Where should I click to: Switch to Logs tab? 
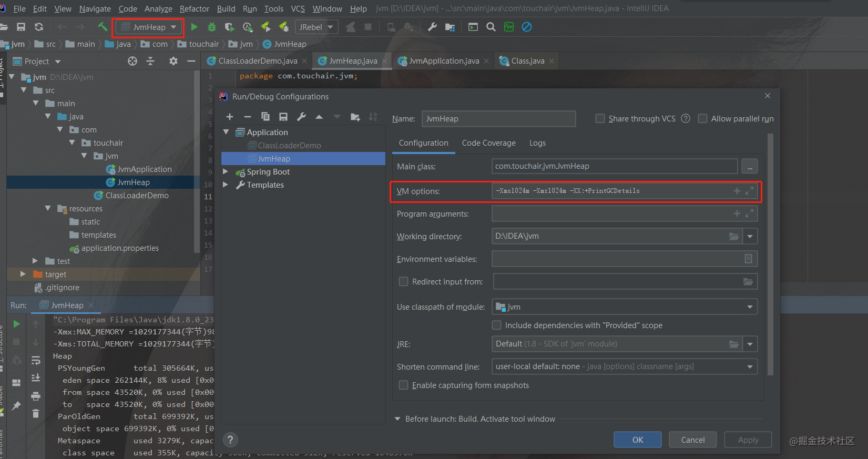pyautogui.click(x=537, y=142)
